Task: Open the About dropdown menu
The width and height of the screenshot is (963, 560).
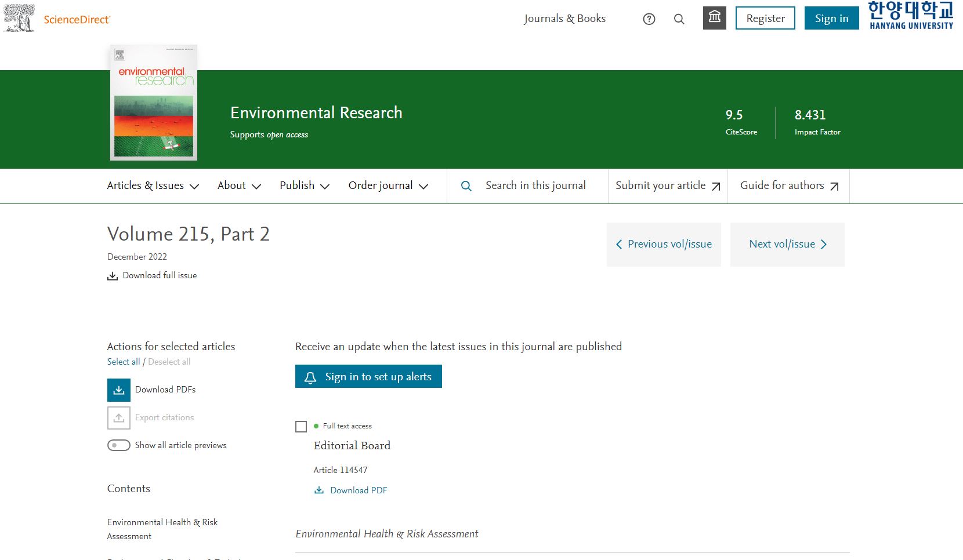Action: coord(239,186)
